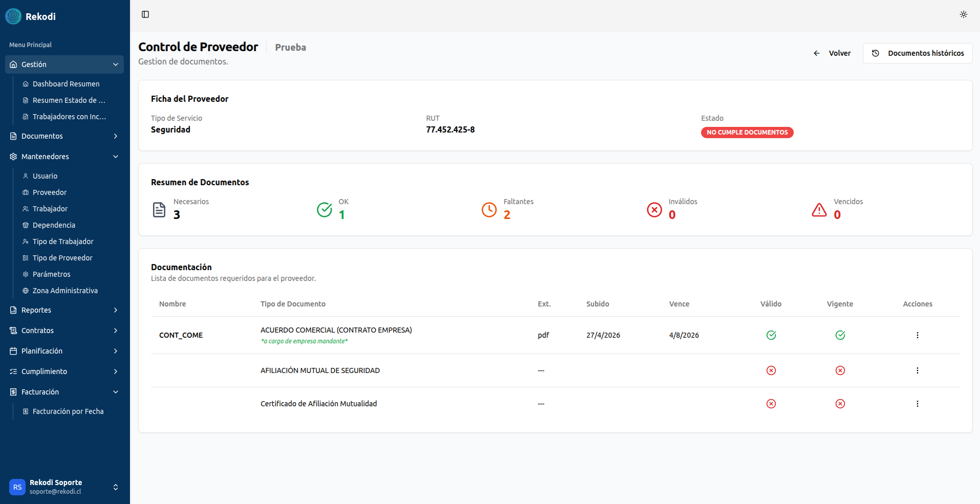Click the RUT value 77.452.425-8
This screenshot has height=504, width=980.
[x=450, y=129]
